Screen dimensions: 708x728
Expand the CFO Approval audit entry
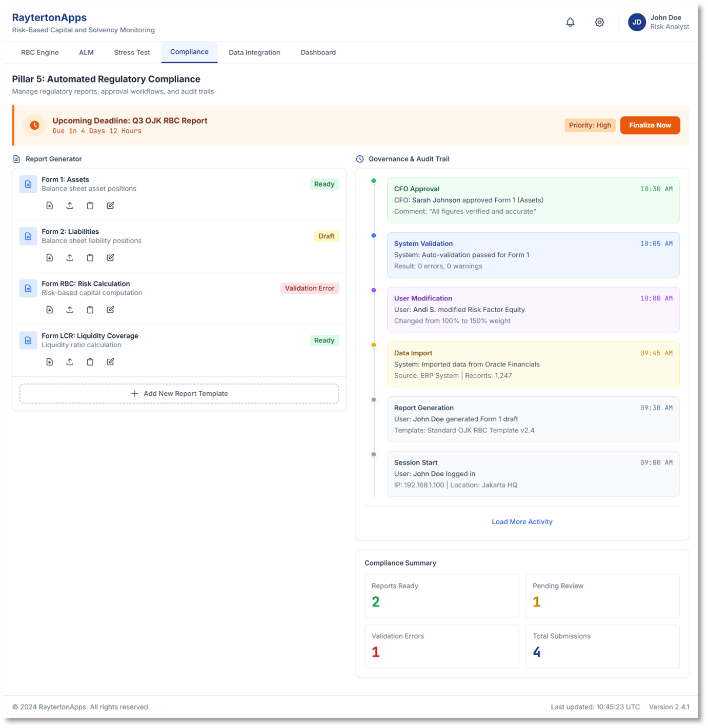[x=533, y=200]
